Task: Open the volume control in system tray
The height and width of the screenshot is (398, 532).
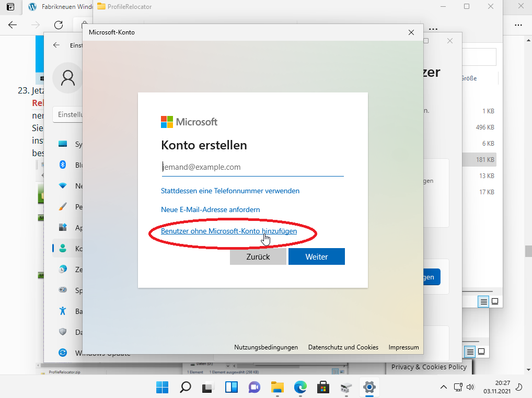Action: 470,387
